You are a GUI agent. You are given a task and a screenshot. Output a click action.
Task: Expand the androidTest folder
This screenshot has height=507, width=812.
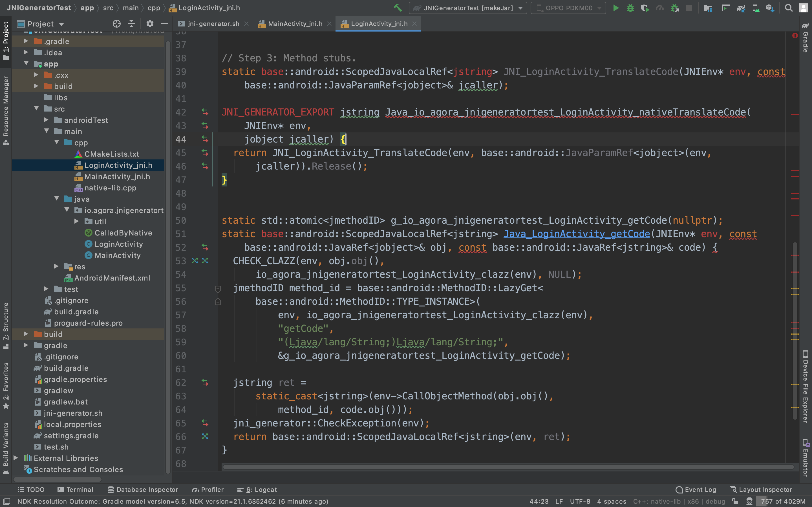pyautogui.click(x=46, y=120)
